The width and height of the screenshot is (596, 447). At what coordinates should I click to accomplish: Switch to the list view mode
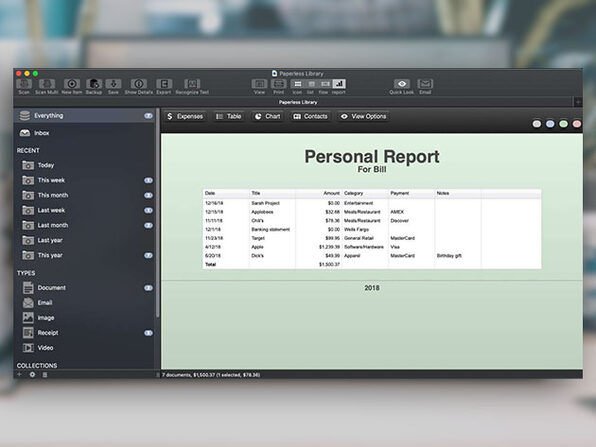pyautogui.click(x=311, y=84)
